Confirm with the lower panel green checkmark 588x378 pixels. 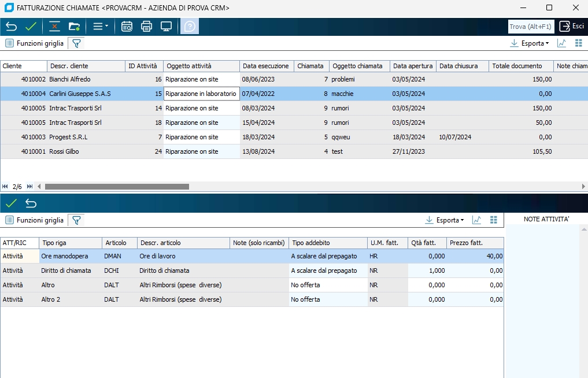(x=12, y=203)
